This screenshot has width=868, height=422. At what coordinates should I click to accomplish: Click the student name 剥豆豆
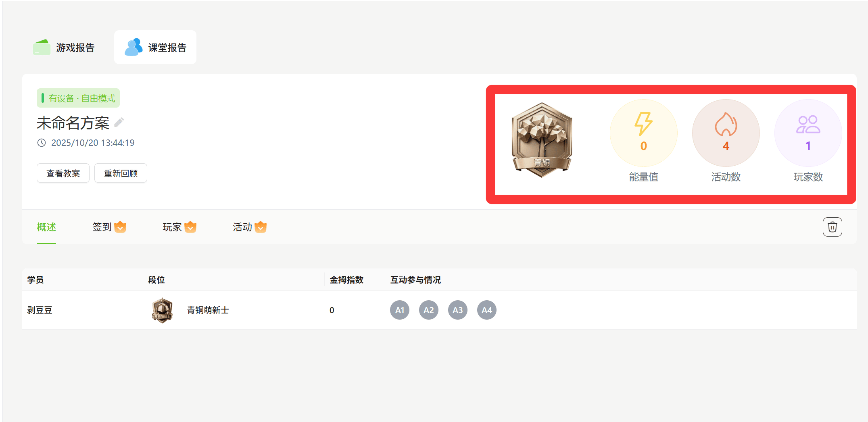coord(40,310)
